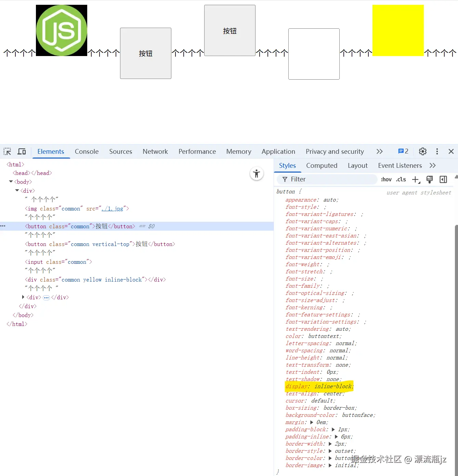
Task: Click the text-align: center declaration
Action: click(x=315, y=394)
